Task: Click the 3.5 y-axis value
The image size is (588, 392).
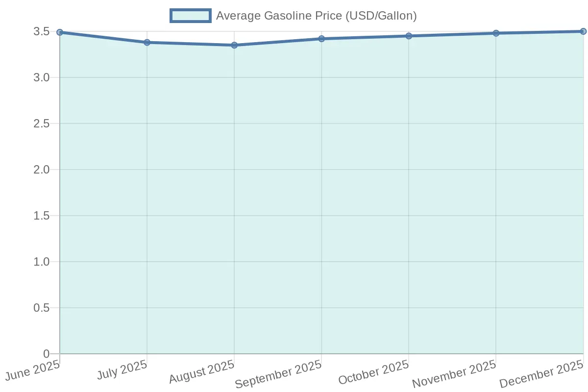Action: tap(41, 31)
